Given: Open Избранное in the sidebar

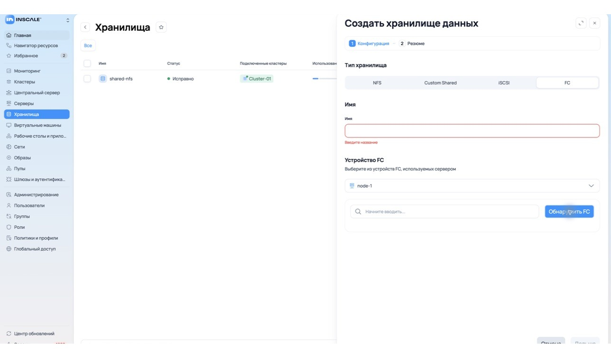Looking at the screenshot, I should click(37, 56).
